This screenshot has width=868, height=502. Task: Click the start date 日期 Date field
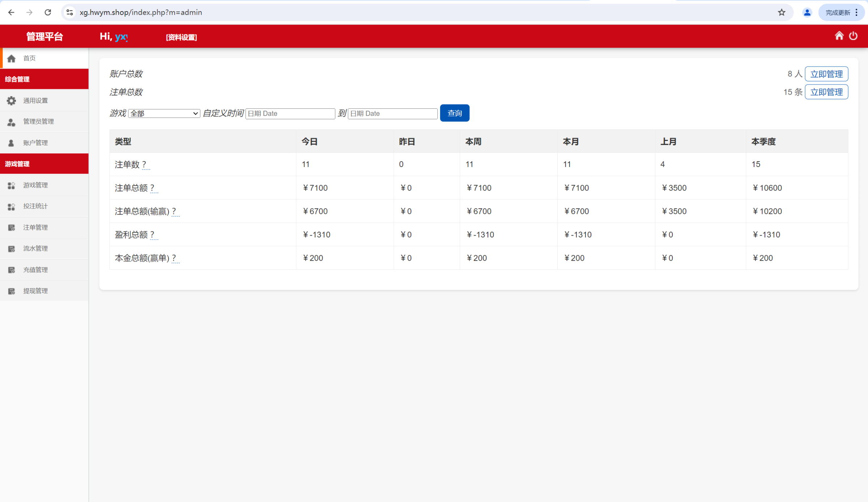coord(290,113)
